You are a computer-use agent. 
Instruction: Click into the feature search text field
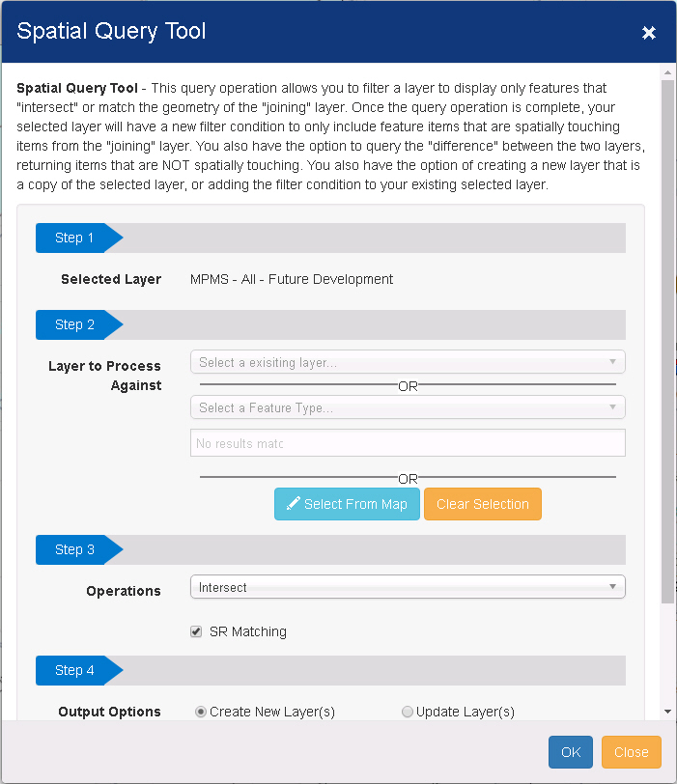pyautogui.click(x=408, y=443)
